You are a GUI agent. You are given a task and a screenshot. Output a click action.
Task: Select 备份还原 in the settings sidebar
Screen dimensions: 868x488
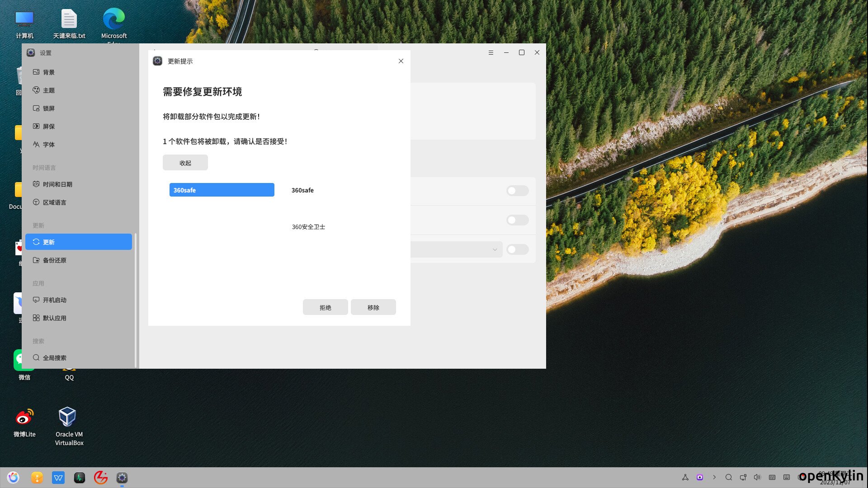[x=54, y=260]
